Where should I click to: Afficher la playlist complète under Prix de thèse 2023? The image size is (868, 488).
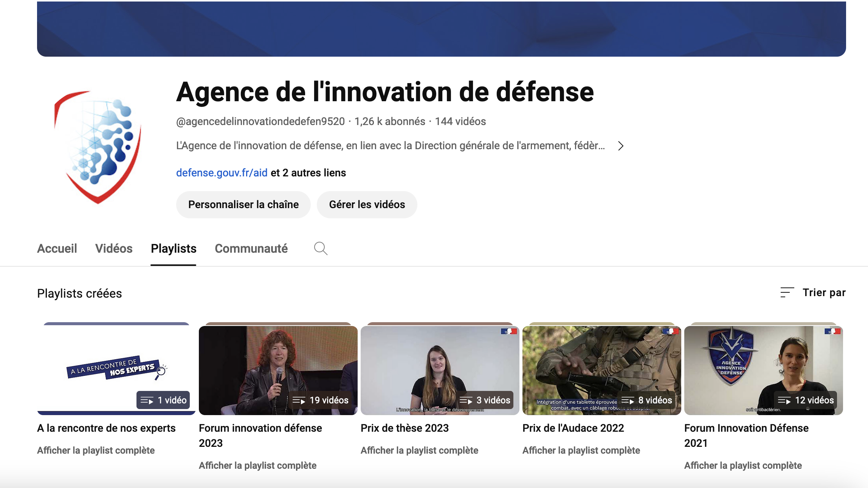point(420,451)
